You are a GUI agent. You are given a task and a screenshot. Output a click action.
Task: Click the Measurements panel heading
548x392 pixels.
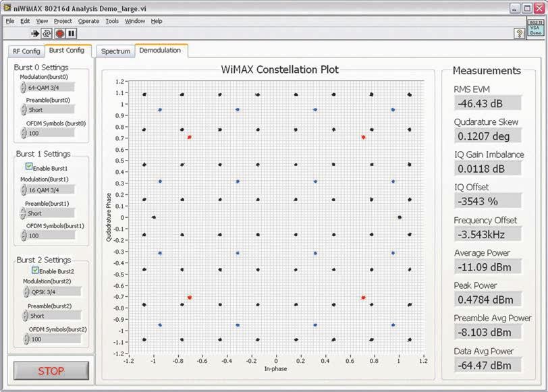click(x=487, y=71)
